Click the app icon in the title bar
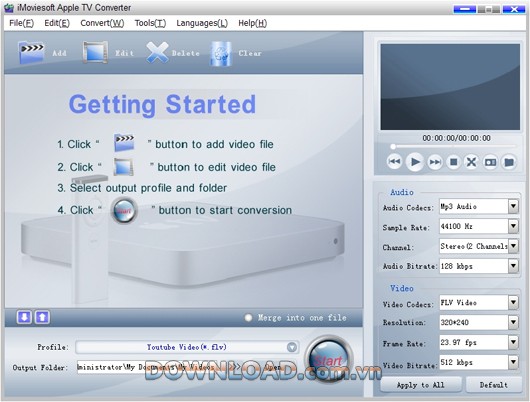 (8, 7)
